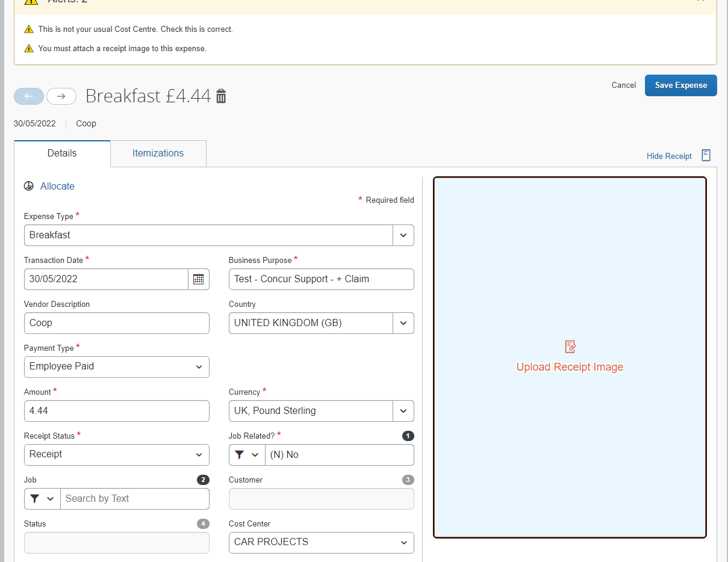
Task: Click the Hide Receipt link
Action: 668,156
